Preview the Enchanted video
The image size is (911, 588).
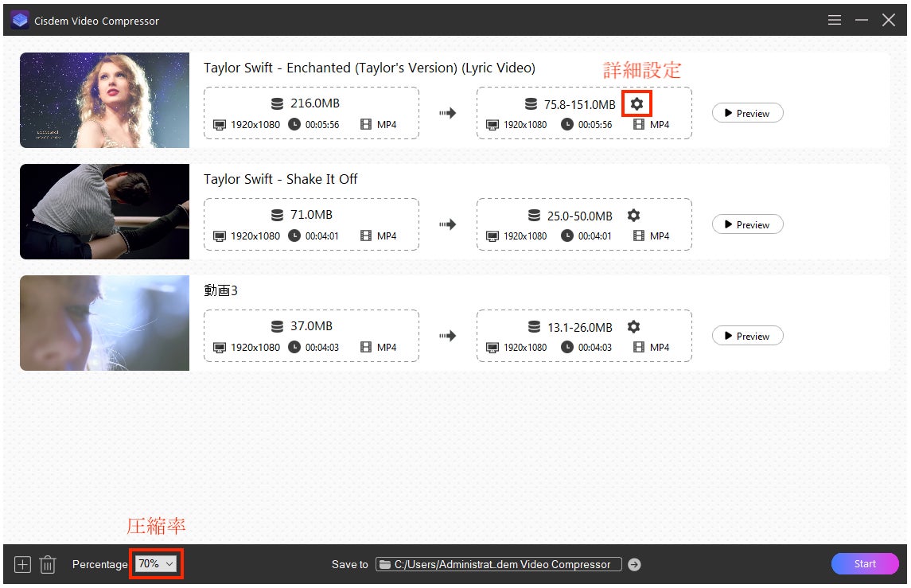point(747,113)
